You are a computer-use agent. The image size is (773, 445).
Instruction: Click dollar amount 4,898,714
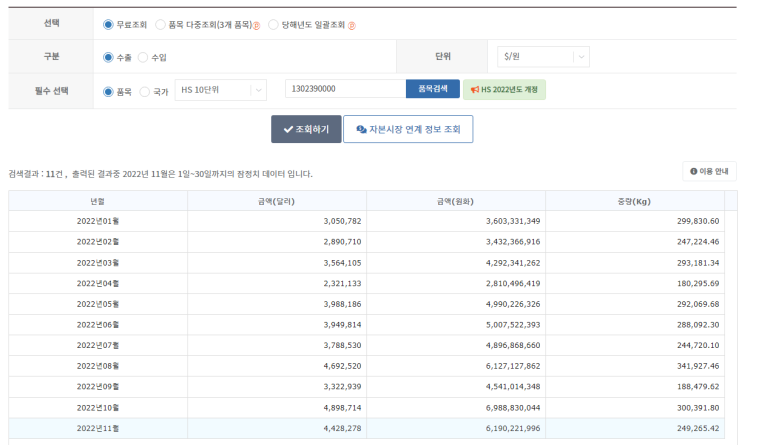pos(342,408)
